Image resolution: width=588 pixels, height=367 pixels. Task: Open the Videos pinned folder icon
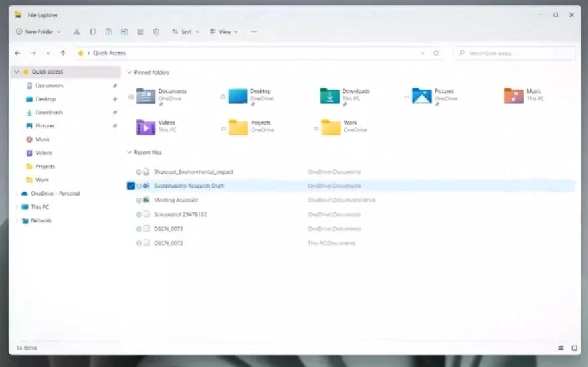point(146,127)
